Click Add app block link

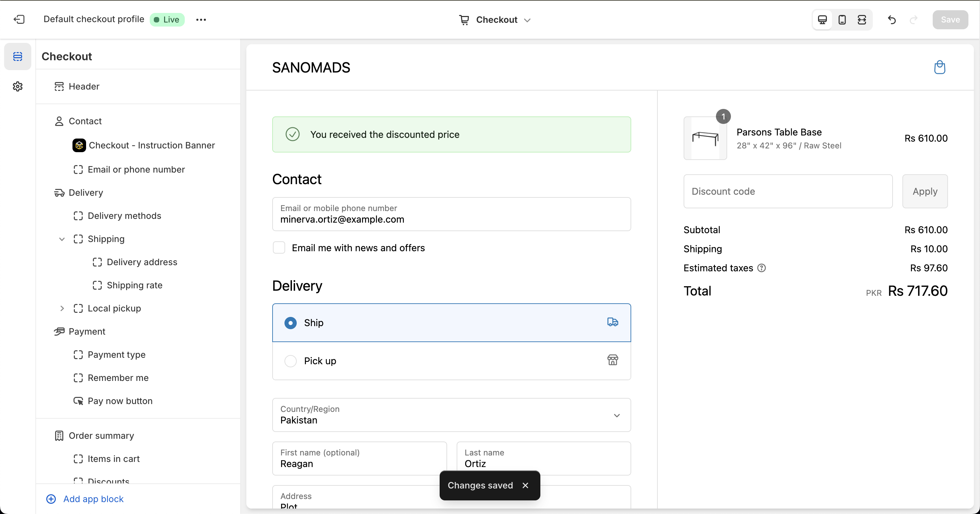pyautogui.click(x=93, y=499)
